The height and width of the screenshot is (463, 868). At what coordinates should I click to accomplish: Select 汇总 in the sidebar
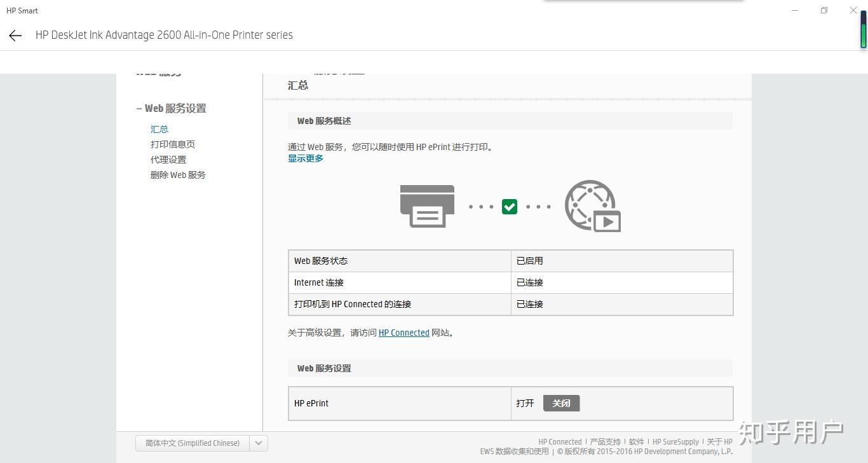[x=159, y=129]
